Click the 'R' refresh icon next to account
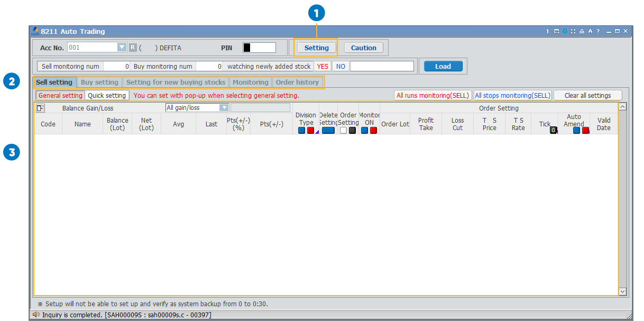644x321 pixels. coord(133,48)
